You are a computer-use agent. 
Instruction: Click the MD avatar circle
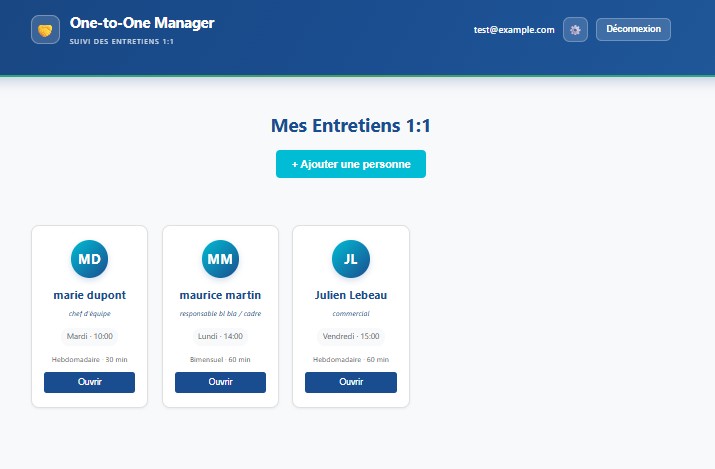pyautogui.click(x=89, y=259)
